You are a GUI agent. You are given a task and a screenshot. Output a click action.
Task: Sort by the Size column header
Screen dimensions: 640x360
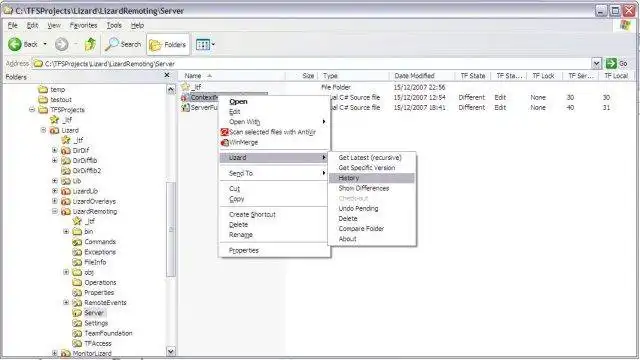pyautogui.click(x=301, y=76)
